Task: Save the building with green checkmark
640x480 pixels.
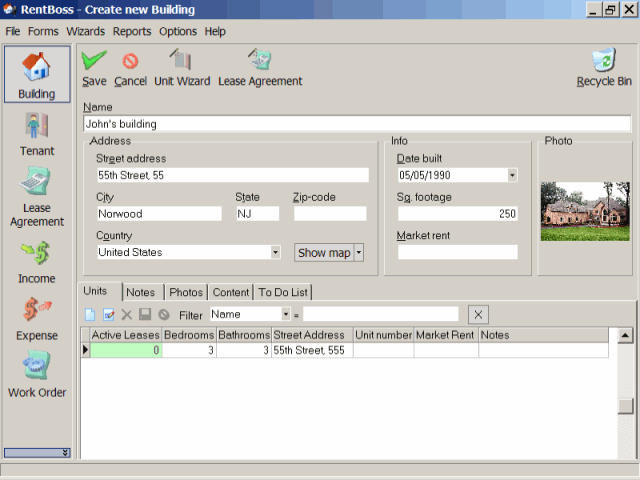Action: 94,69
